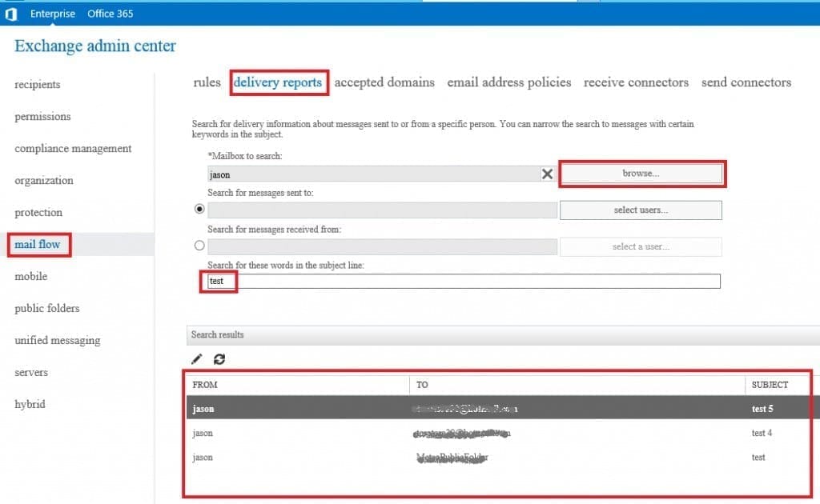Navigate to servers in sidebar
The image size is (820, 504).
coord(31,372)
